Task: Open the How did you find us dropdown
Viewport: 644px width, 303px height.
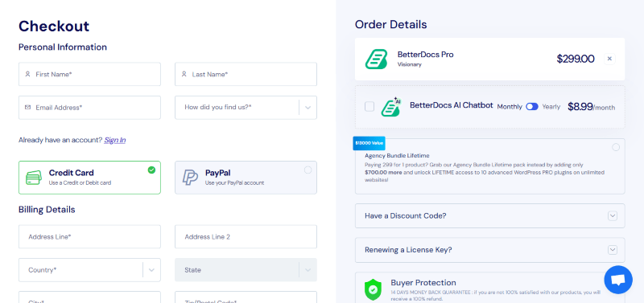Action: click(246, 108)
